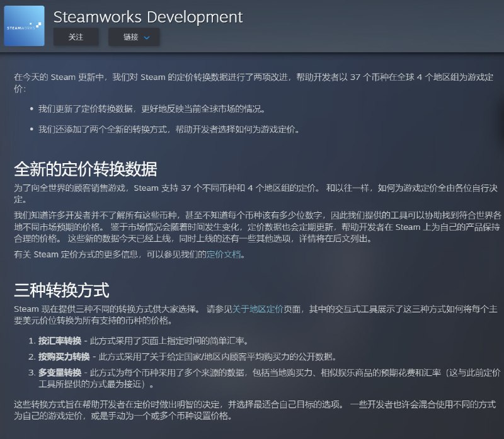
Task: Click paragraph starting 这些转换方式旨在帮助开发者
Action: click(x=255, y=410)
